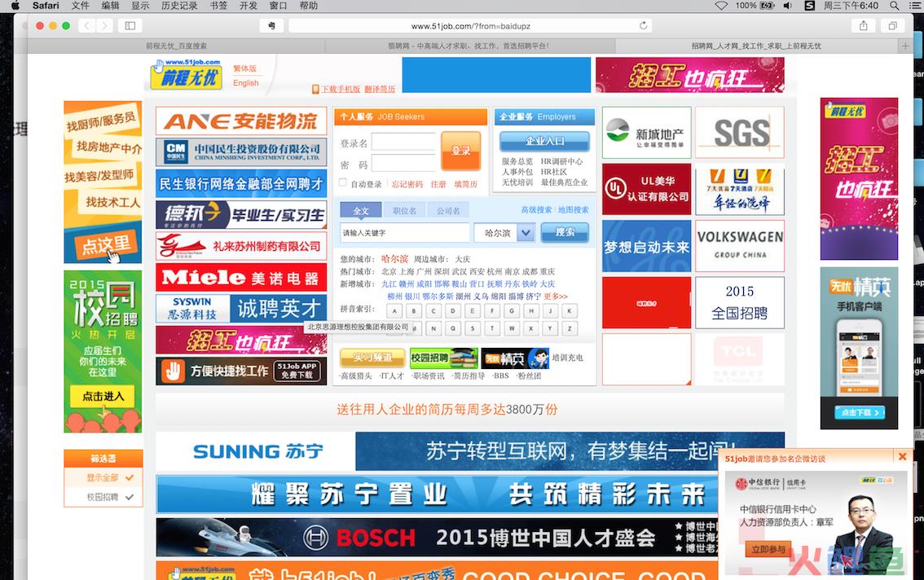
Task: Switch to English language link
Action: coord(246,83)
